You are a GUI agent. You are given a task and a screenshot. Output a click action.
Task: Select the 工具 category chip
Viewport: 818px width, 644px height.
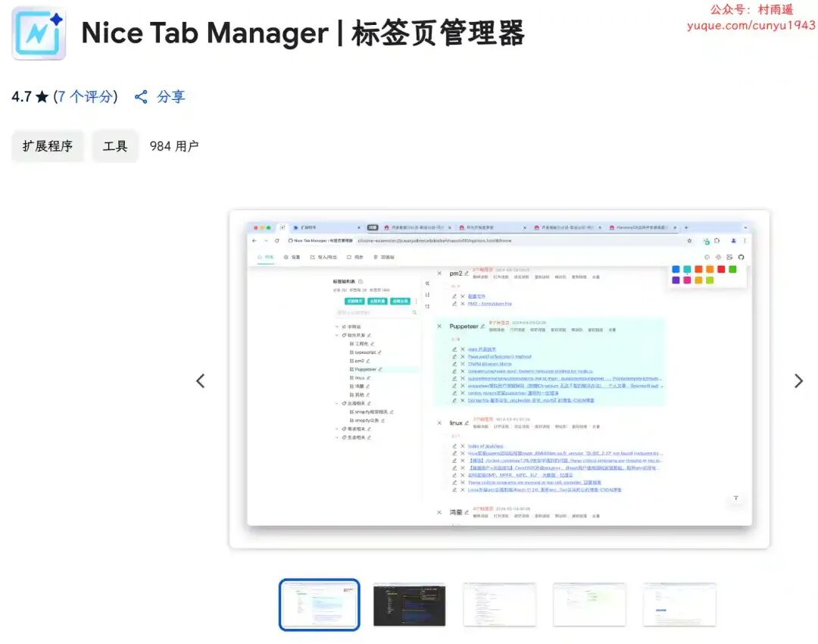(x=115, y=146)
